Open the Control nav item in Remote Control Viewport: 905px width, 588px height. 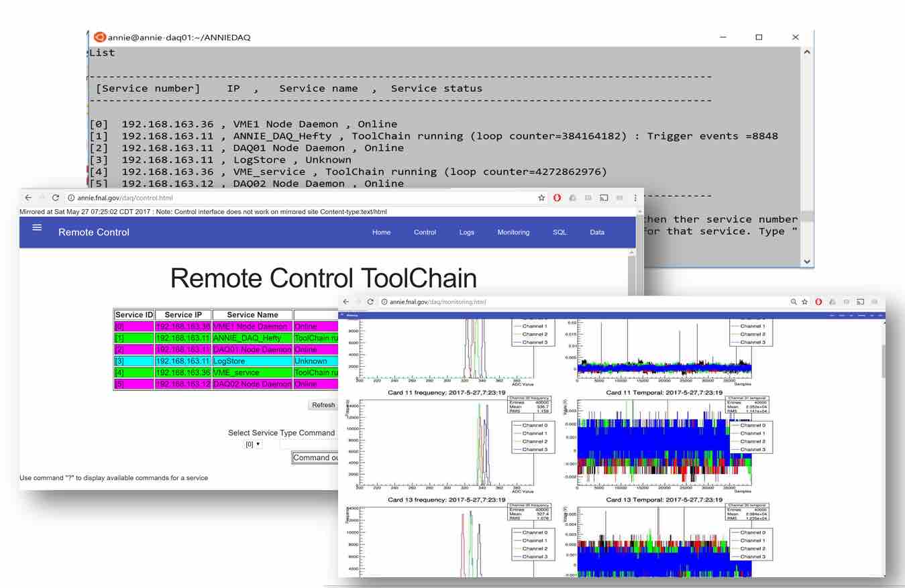pos(425,232)
